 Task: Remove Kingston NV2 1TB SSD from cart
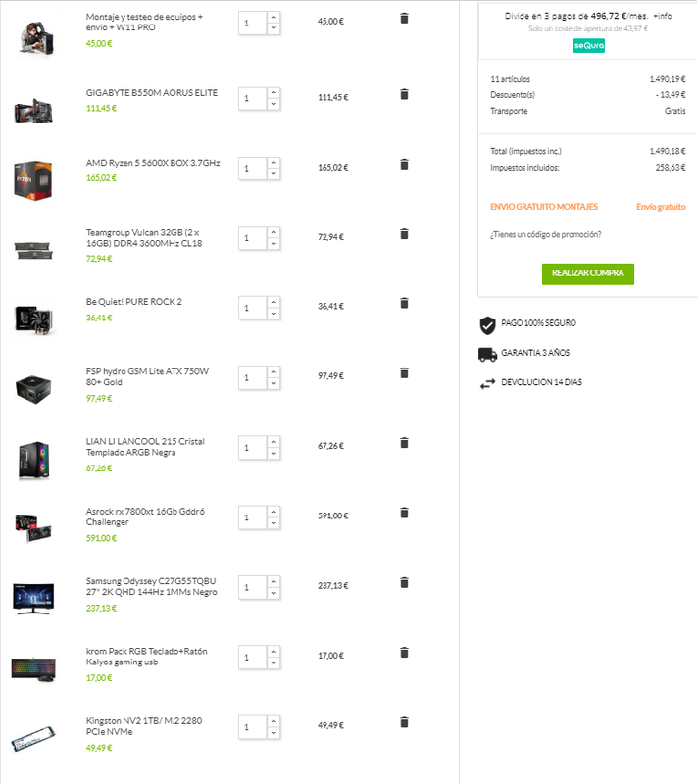[404, 722]
